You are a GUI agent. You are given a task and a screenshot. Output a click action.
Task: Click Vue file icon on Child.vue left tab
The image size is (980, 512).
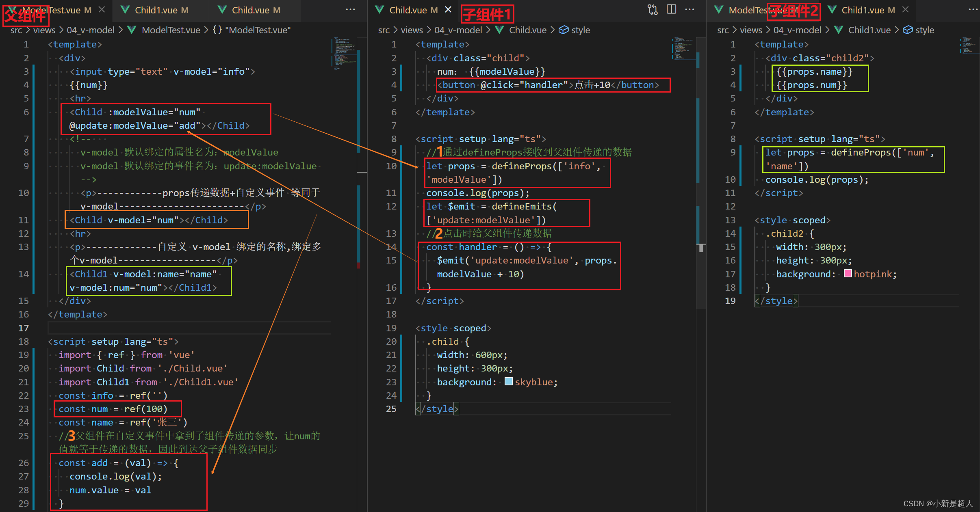point(222,10)
